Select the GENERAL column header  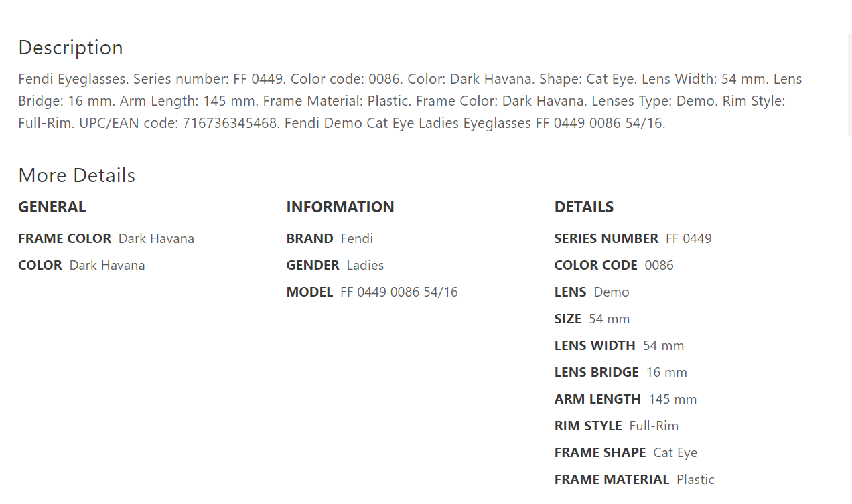[x=52, y=207]
